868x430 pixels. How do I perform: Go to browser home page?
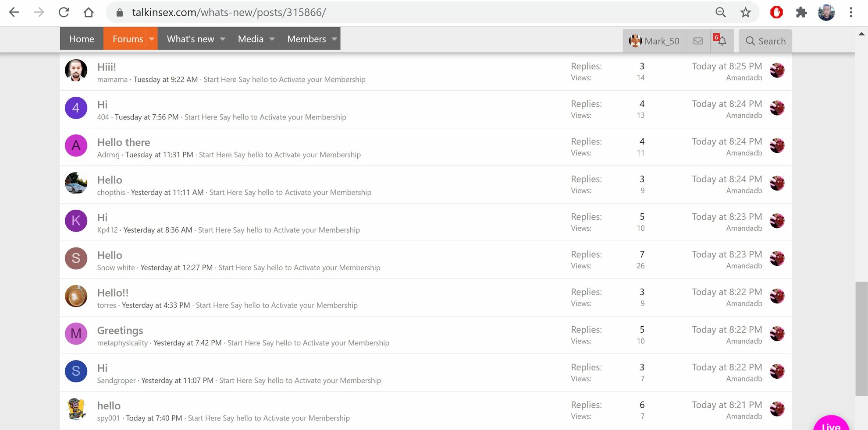click(89, 12)
